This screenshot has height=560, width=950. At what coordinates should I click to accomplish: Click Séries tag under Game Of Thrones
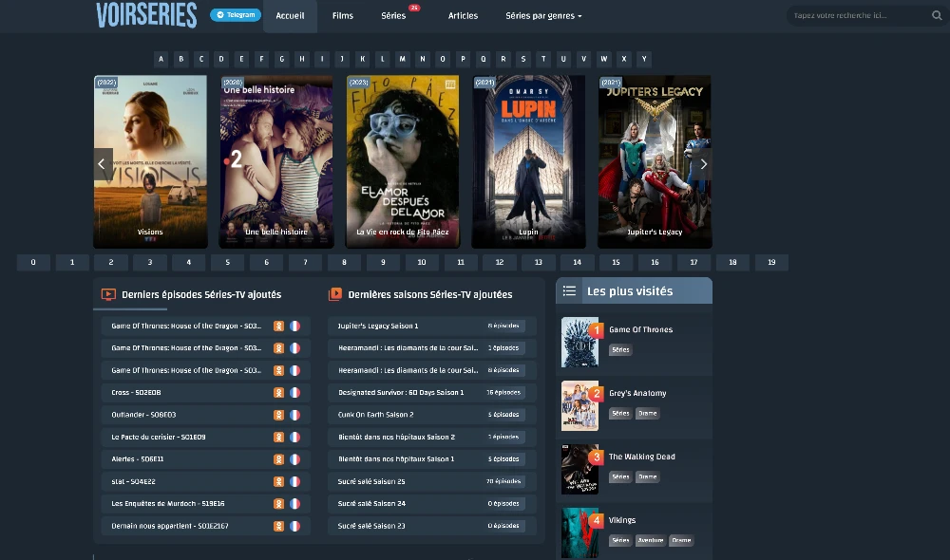[x=620, y=350]
